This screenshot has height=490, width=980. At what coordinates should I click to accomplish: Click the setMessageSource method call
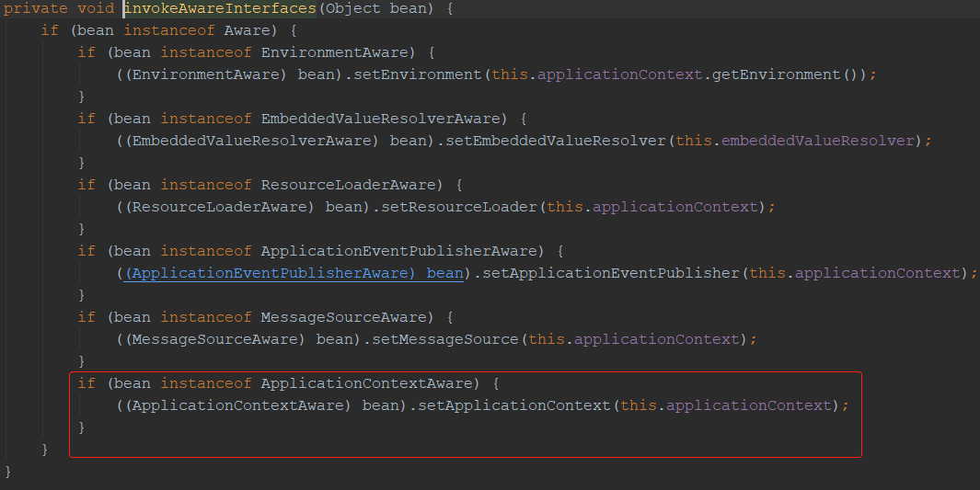point(445,339)
